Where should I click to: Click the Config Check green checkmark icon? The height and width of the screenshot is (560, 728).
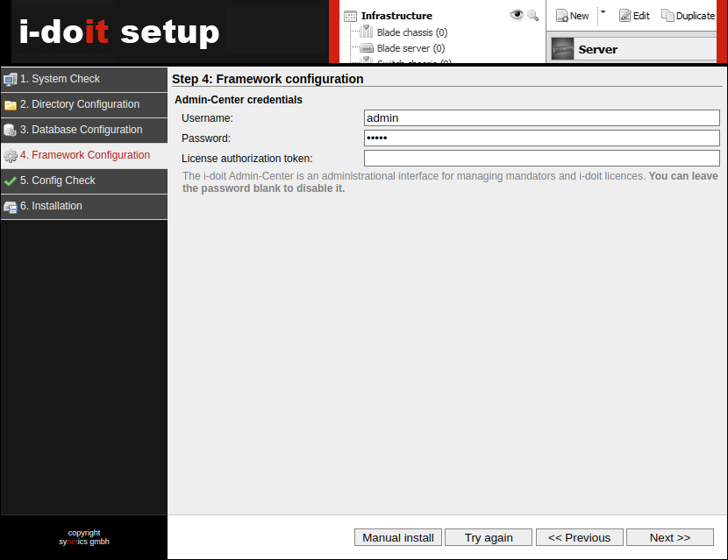click(11, 181)
